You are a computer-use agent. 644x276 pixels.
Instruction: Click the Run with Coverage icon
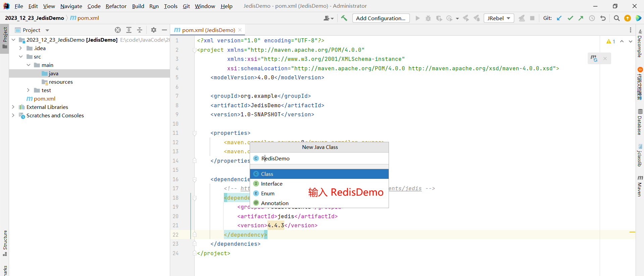click(x=439, y=18)
